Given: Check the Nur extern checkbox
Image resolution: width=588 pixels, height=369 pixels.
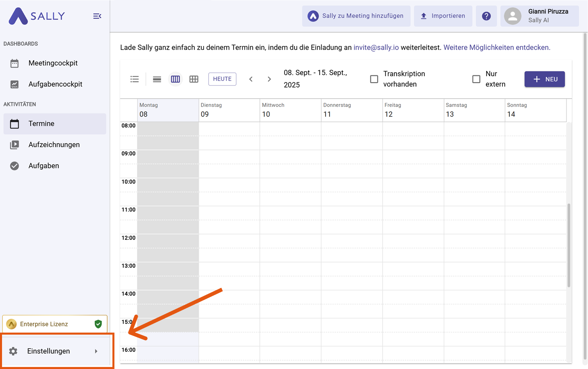Looking at the screenshot, I should (x=476, y=79).
